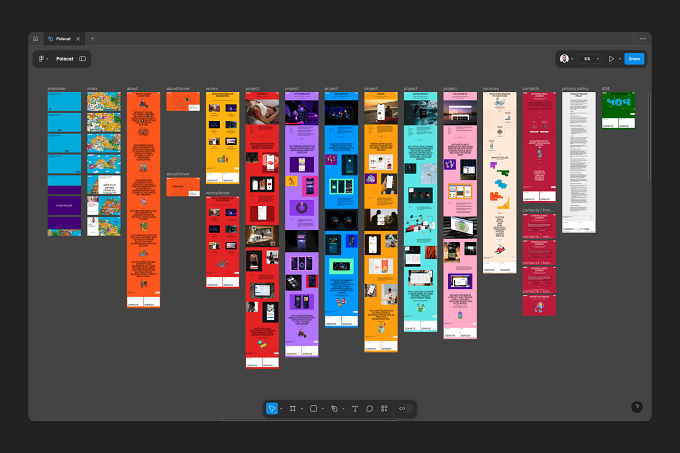Open the help question mark button
Viewport: 680px width, 453px height.
pos(637,407)
